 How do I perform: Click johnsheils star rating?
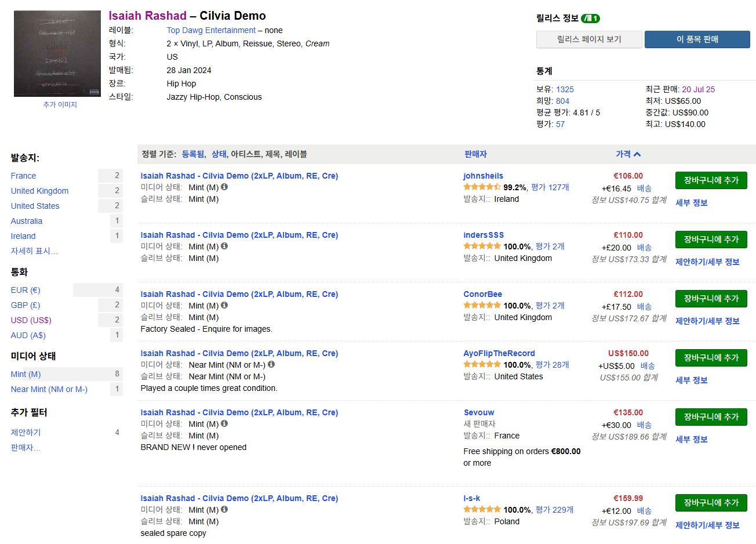[x=482, y=187]
